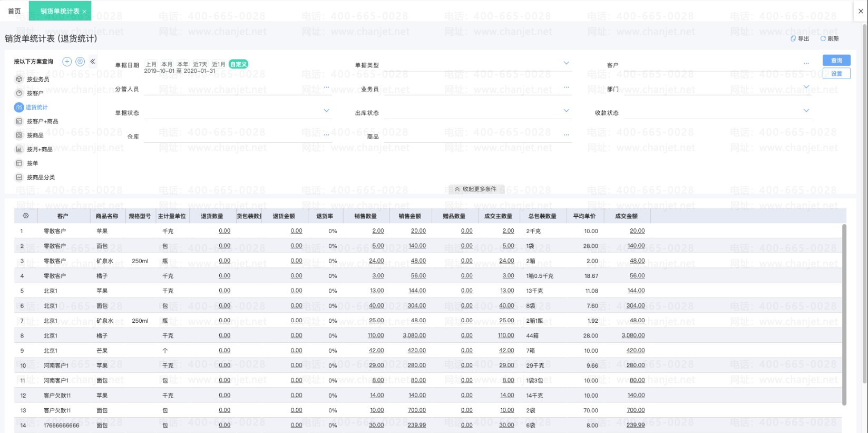
Task: Select the 销货单统计表 tab
Action: coord(60,11)
